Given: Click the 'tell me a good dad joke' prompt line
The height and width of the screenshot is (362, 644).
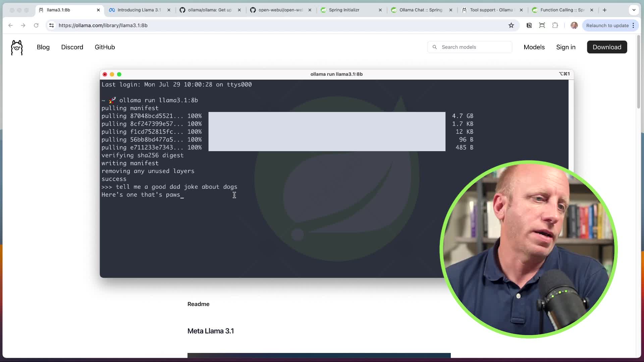Looking at the screenshot, I should (169, 187).
